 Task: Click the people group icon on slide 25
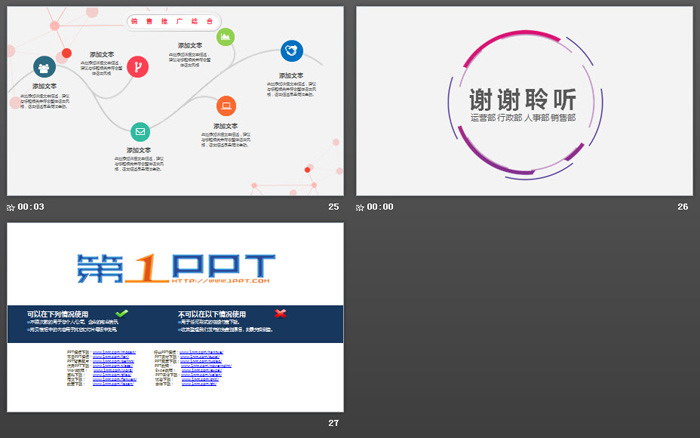(x=43, y=67)
